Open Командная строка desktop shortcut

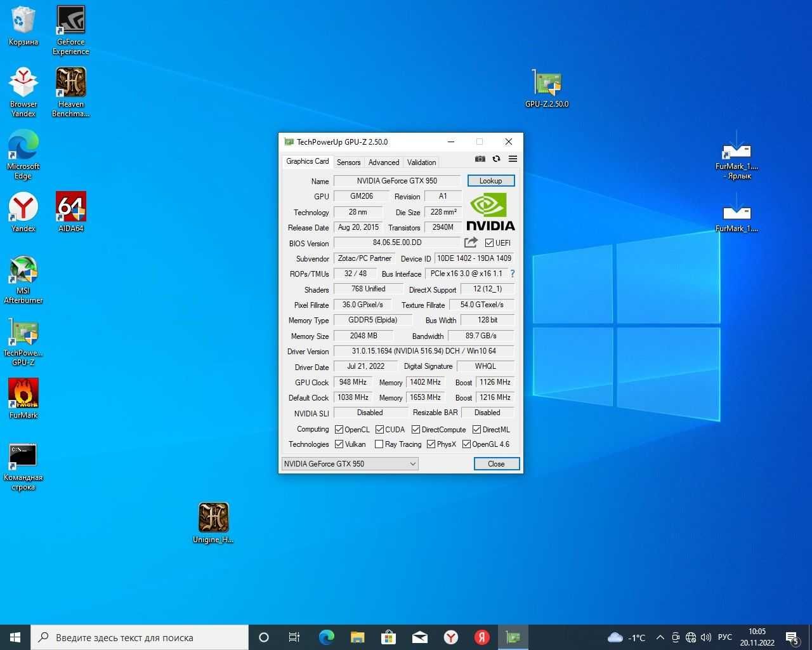pos(23,467)
